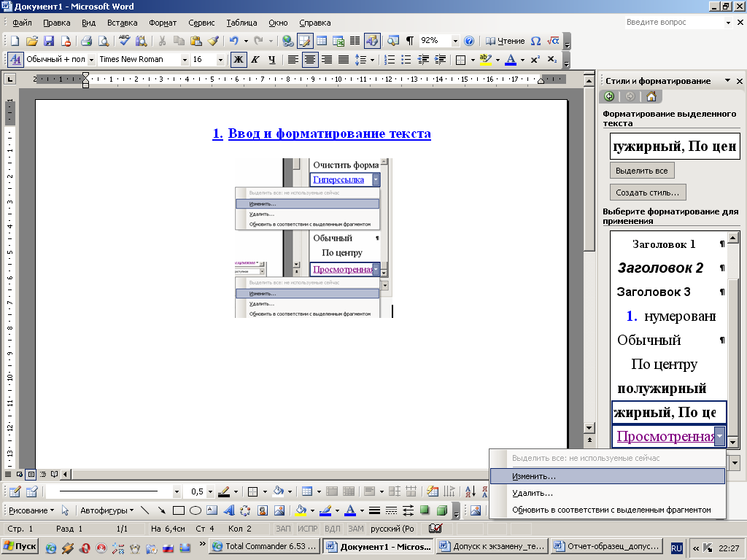Choose 'Изменить...' in the context menu
747x560 pixels.
coord(608,476)
